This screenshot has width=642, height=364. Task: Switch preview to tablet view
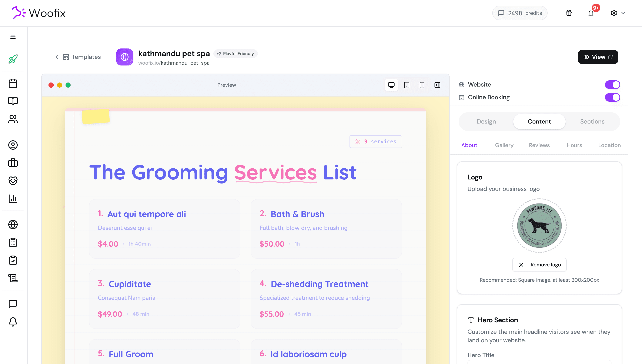coord(406,85)
